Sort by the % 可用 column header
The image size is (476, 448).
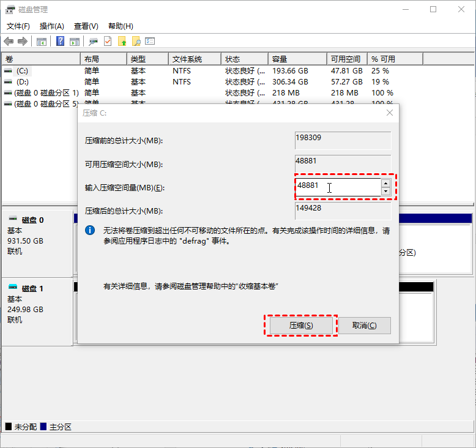click(x=395, y=59)
